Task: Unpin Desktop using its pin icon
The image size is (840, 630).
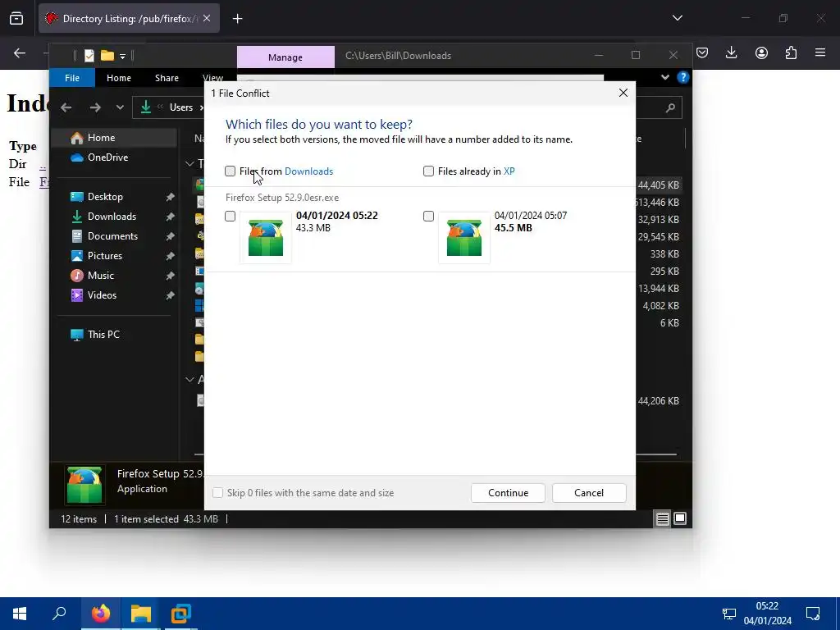Action: (170, 197)
